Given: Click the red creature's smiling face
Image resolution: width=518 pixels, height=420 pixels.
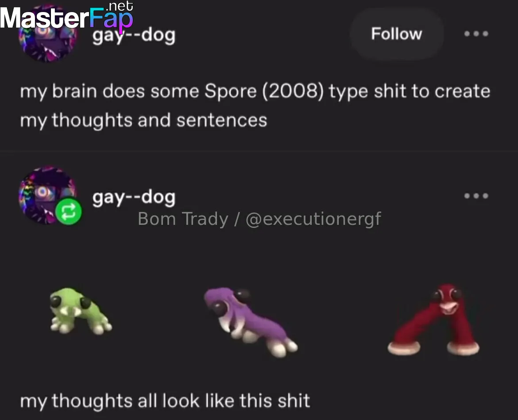Looking at the screenshot, I should click(448, 302).
